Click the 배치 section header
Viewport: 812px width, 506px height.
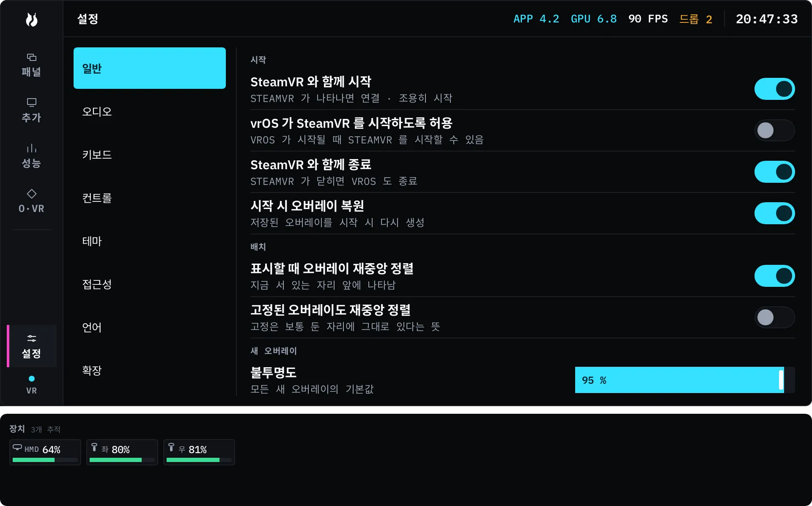coord(258,247)
